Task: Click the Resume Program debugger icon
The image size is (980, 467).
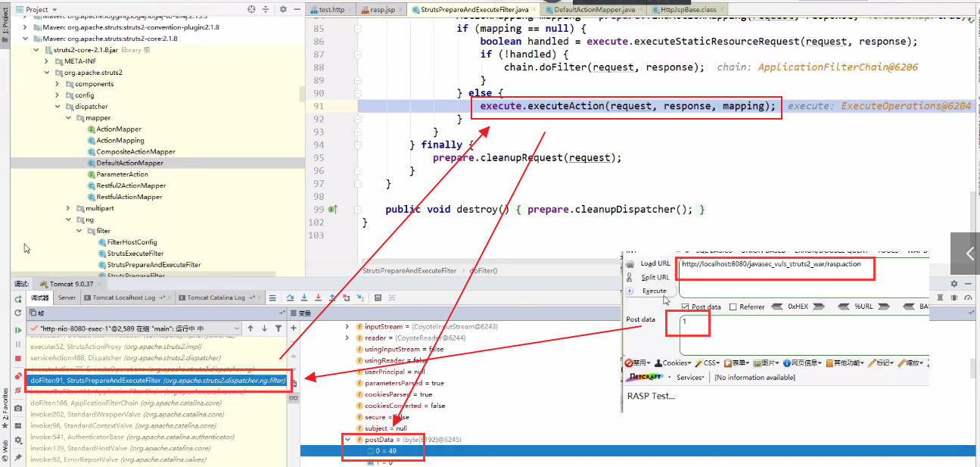Action: tap(17, 330)
